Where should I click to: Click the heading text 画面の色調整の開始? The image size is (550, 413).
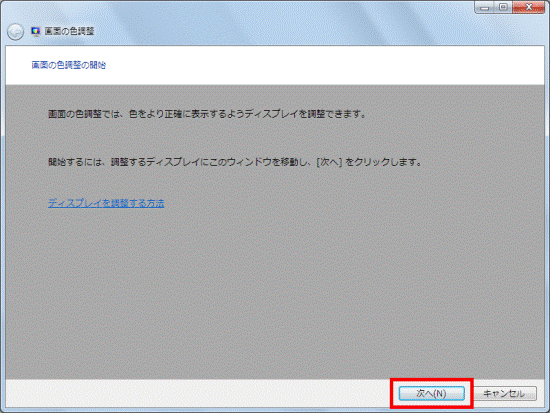click(x=69, y=65)
